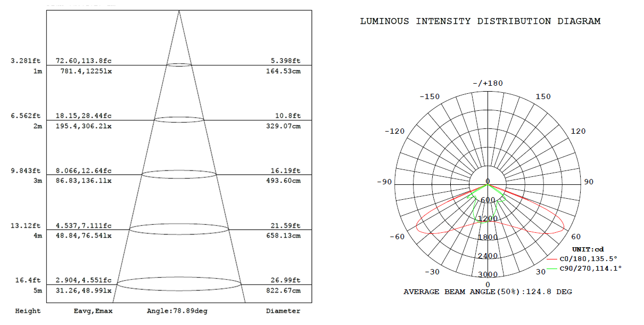Image resolution: width=644 pixels, height=325 pixels.
Task: Click the -/+180 polar angle label
Action: 488,83
